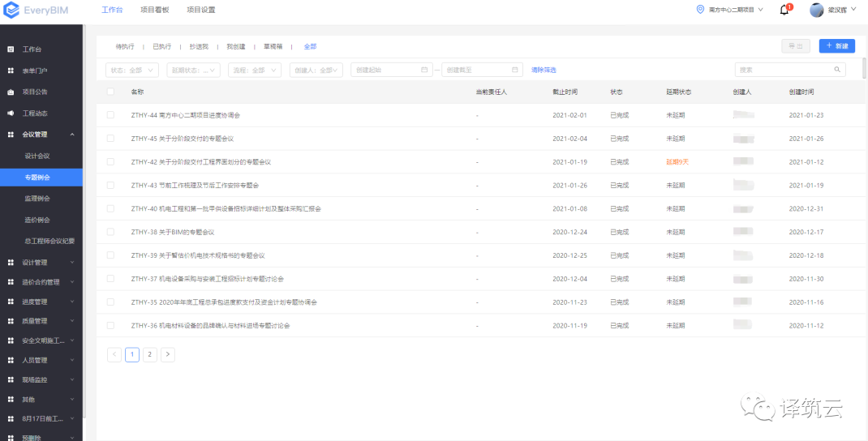The image size is (868, 441).
Task: Click the 项目公告 sidebar icon
Action: click(11, 92)
